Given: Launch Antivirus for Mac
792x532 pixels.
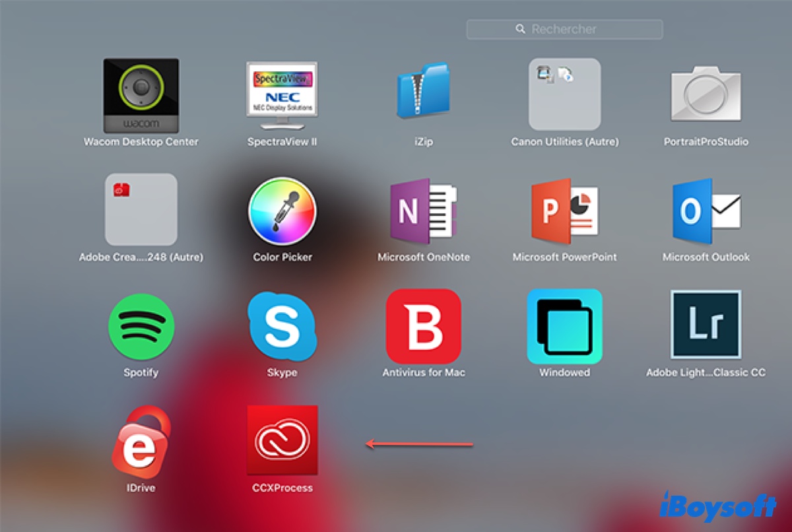Looking at the screenshot, I should tap(423, 327).
